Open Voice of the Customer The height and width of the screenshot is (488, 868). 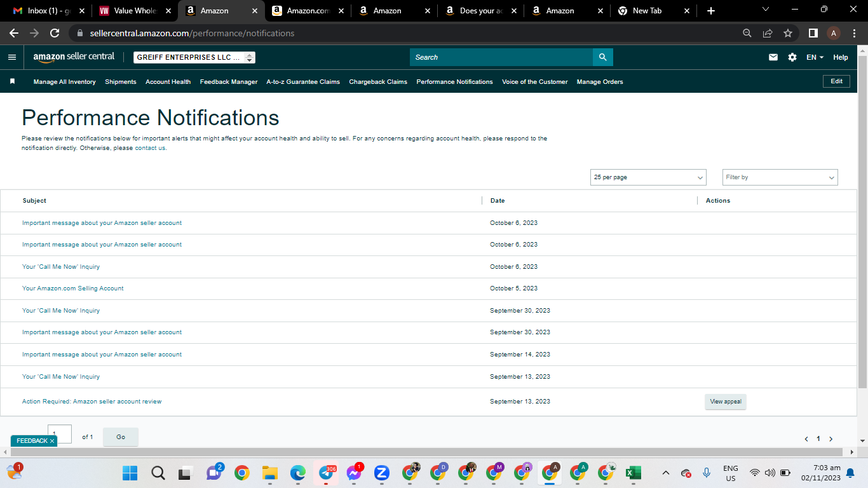coord(535,81)
